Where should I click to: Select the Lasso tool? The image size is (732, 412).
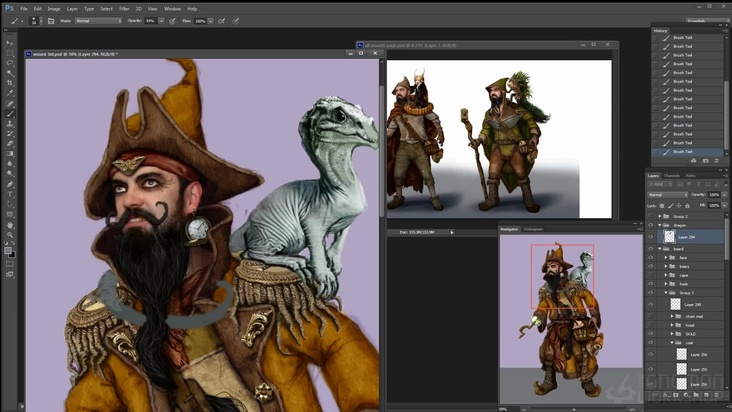pos(10,63)
